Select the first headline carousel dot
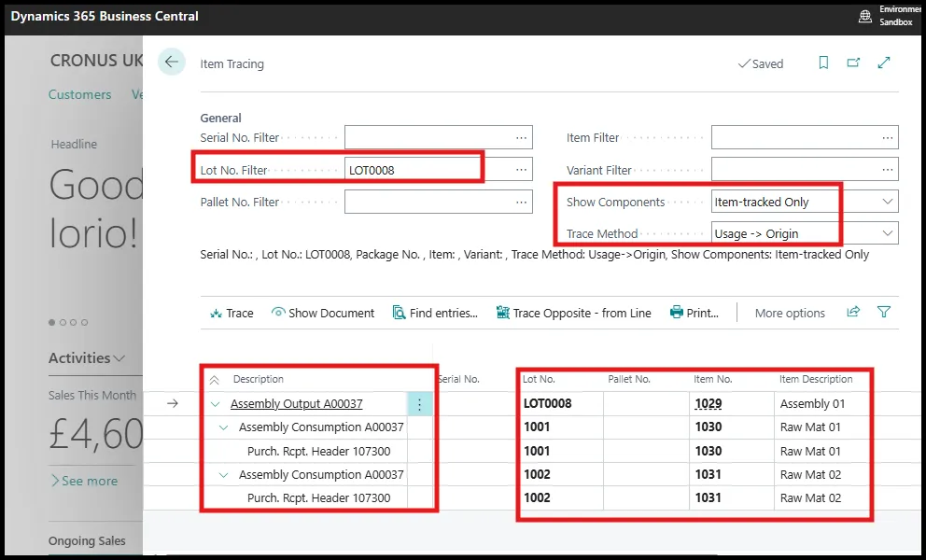Image resolution: width=926 pixels, height=560 pixels. (51, 323)
